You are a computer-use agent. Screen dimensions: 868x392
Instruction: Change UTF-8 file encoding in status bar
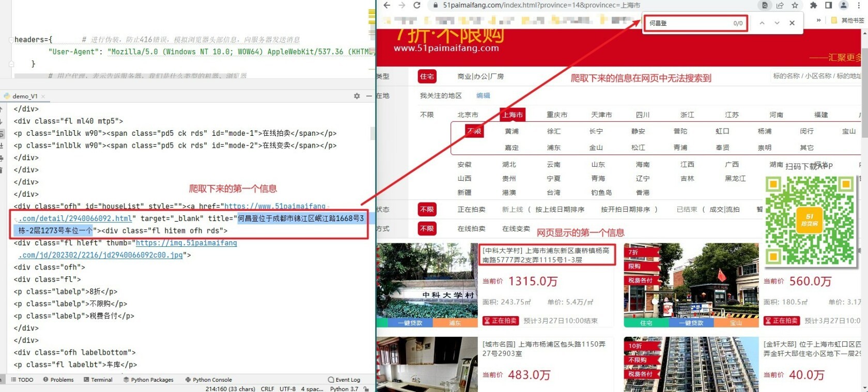point(288,389)
